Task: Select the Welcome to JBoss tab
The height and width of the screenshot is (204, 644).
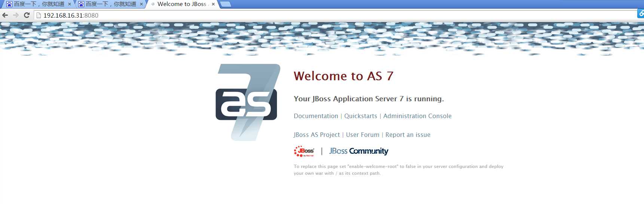Action: 182,4
